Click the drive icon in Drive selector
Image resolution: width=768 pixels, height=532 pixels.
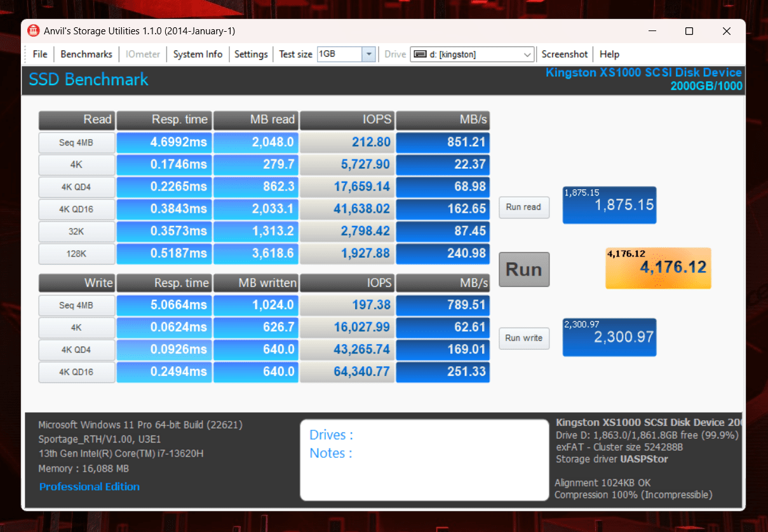click(x=420, y=55)
